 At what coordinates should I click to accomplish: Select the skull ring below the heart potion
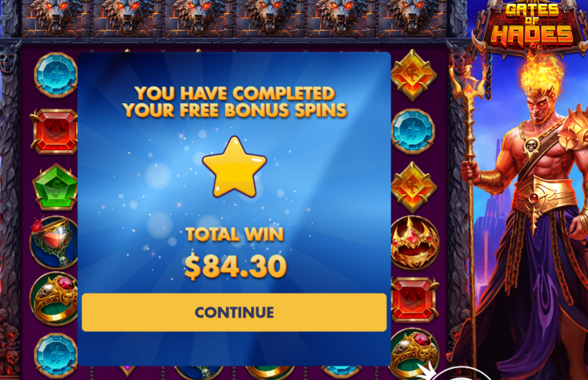point(54,298)
